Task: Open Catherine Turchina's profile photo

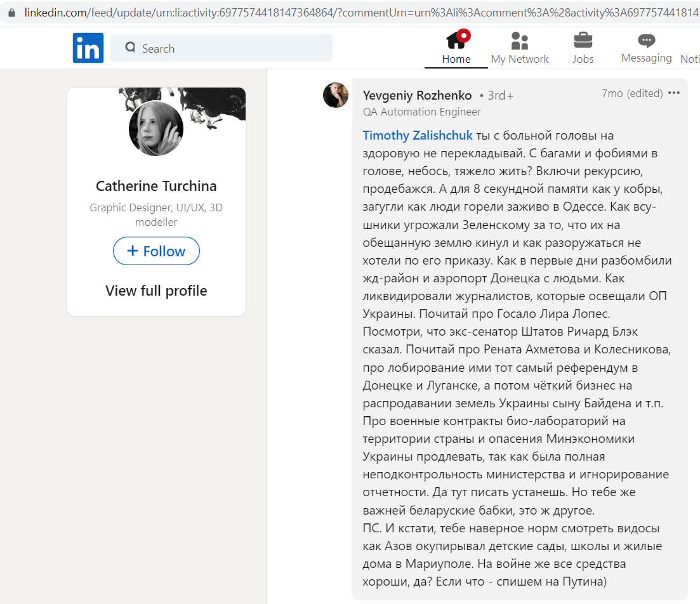Action: (156, 129)
